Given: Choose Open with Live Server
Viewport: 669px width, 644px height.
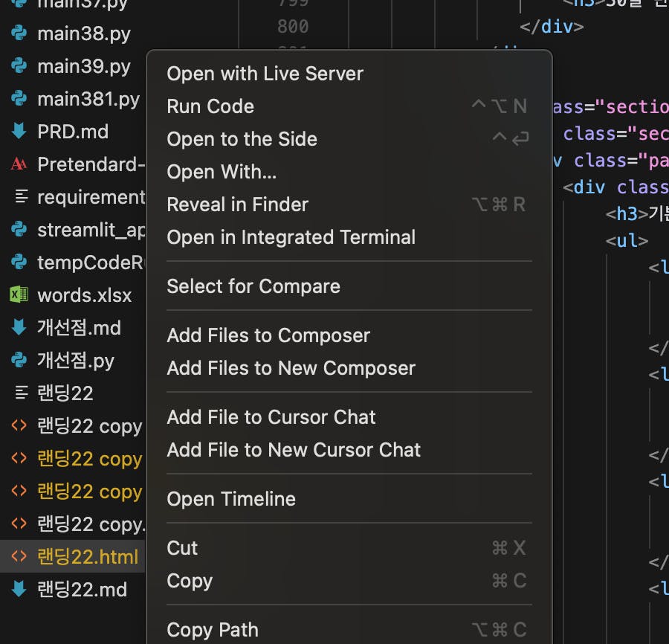Looking at the screenshot, I should coord(265,74).
